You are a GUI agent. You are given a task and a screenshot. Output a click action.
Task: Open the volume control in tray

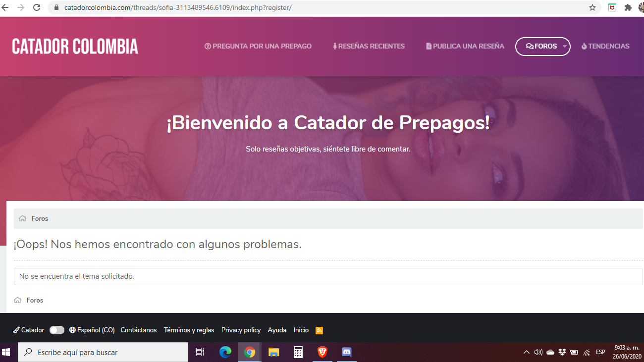coord(538,352)
